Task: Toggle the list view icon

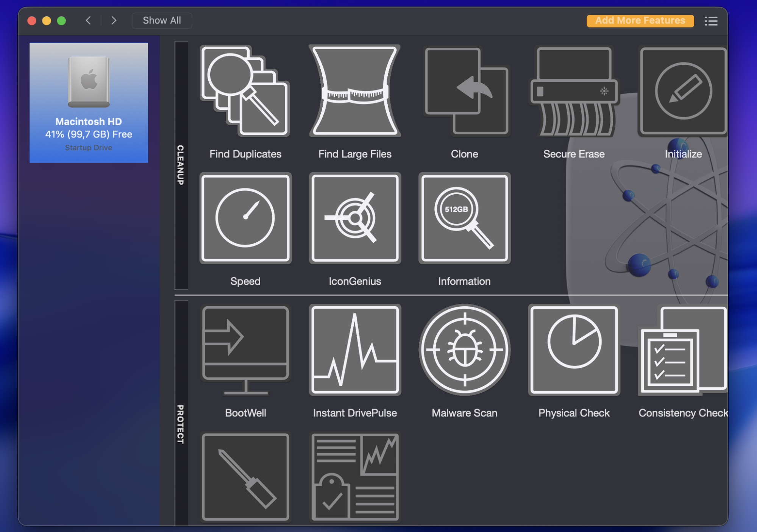Action: click(711, 21)
